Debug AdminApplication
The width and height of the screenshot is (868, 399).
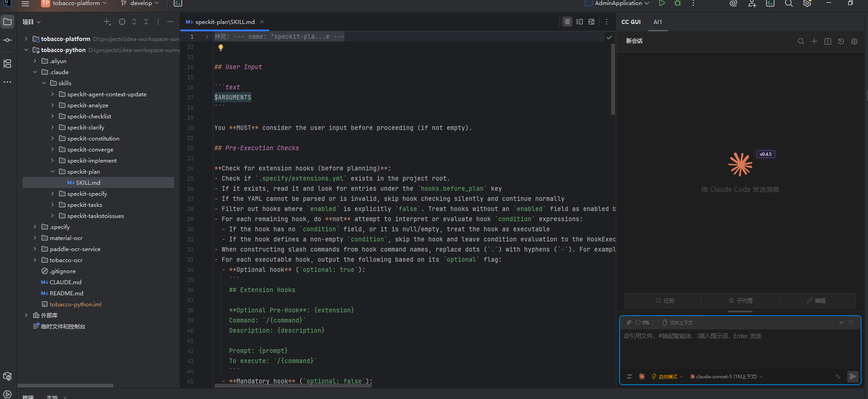(678, 3)
